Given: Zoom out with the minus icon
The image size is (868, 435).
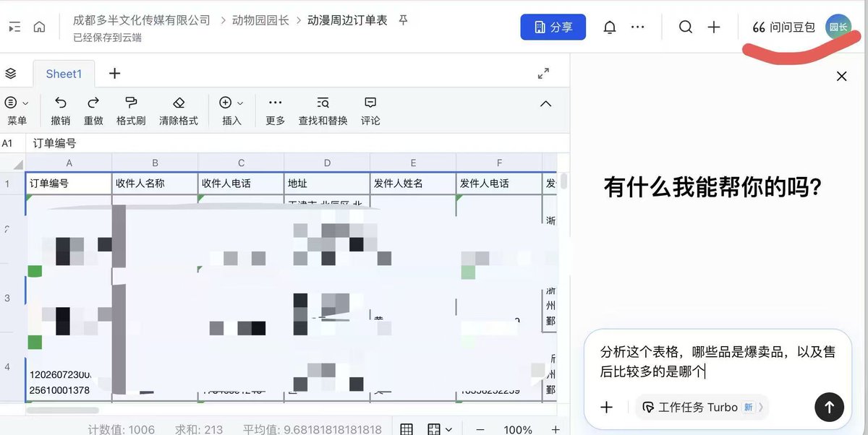Looking at the screenshot, I should pos(480,429).
